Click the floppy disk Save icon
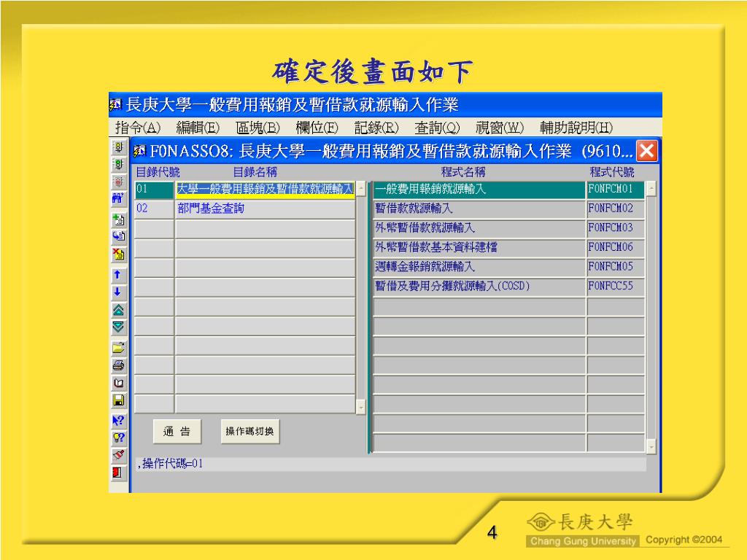This screenshot has width=747, height=560. (118, 400)
